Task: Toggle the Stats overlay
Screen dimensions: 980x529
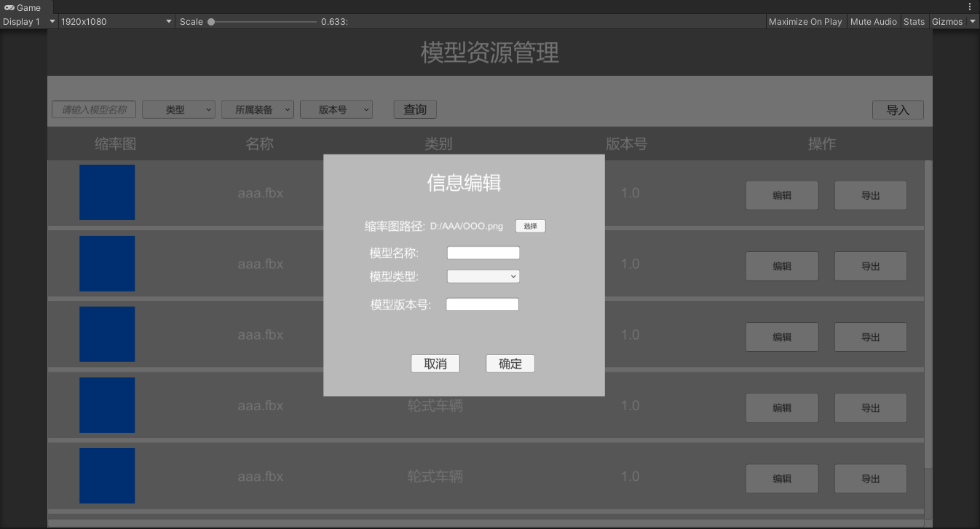Action: (914, 22)
